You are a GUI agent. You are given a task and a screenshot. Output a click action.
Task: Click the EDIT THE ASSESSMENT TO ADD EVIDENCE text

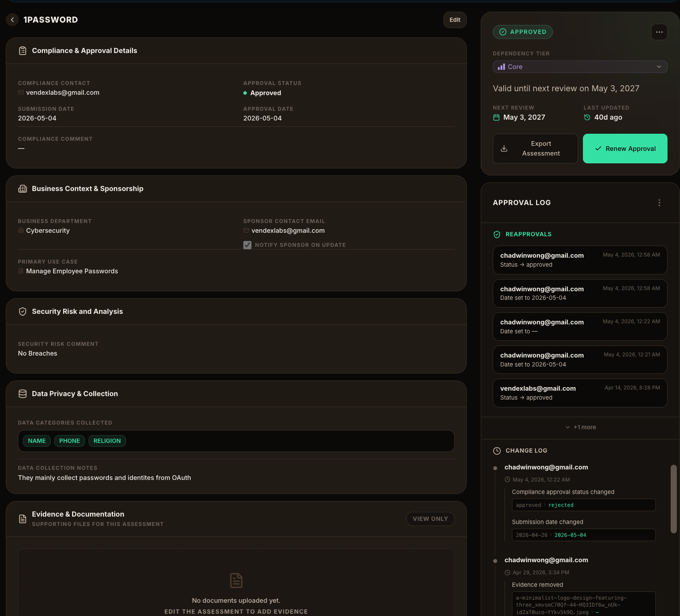[236, 611]
